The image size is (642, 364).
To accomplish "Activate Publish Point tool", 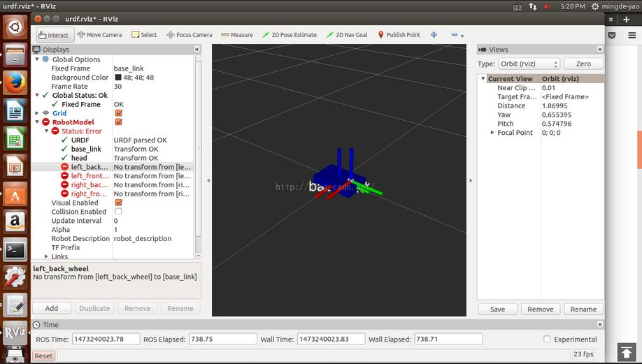I will 399,35.
